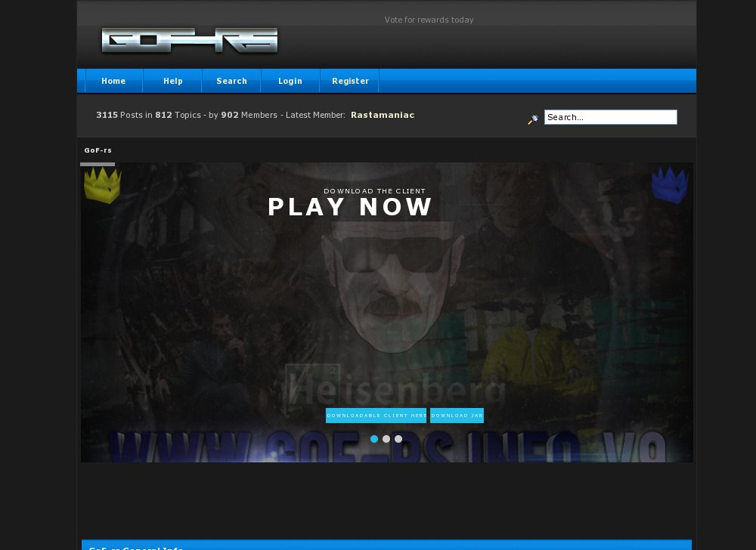Click the DOWNLOAD JAR button
Image resolution: width=756 pixels, height=550 pixels.
pos(457,416)
